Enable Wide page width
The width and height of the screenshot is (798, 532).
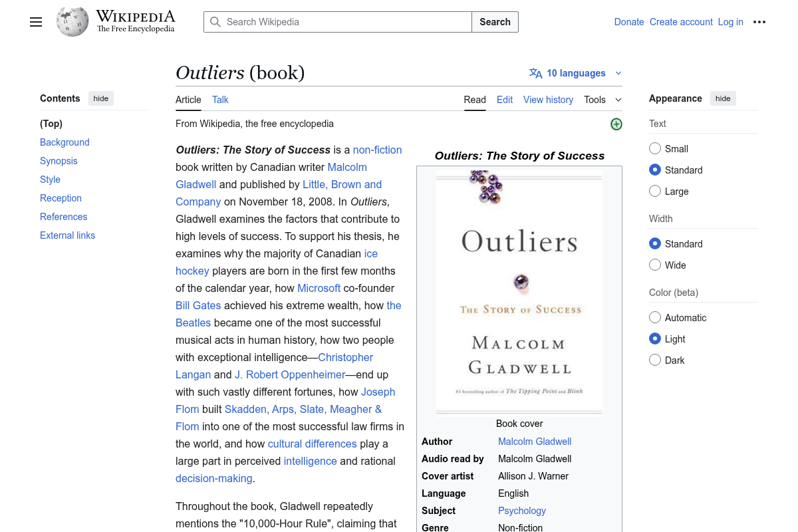[x=655, y=265]
